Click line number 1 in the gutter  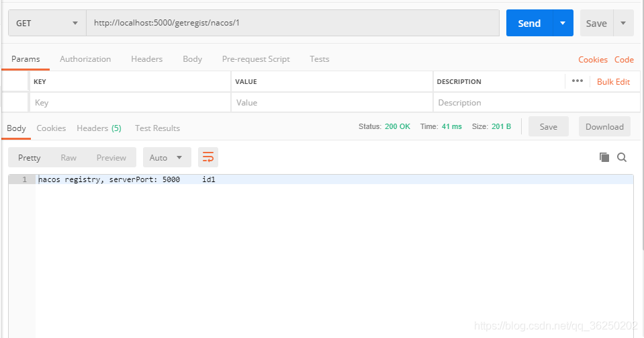pyautogui.click(x=24, y=179)
